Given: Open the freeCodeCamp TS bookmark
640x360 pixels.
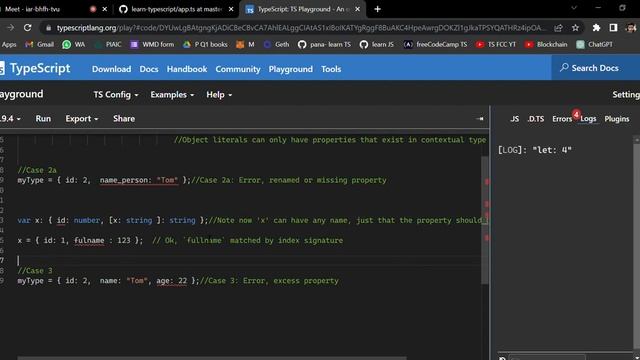Looking at the screenshot, I should click(436, 44).
